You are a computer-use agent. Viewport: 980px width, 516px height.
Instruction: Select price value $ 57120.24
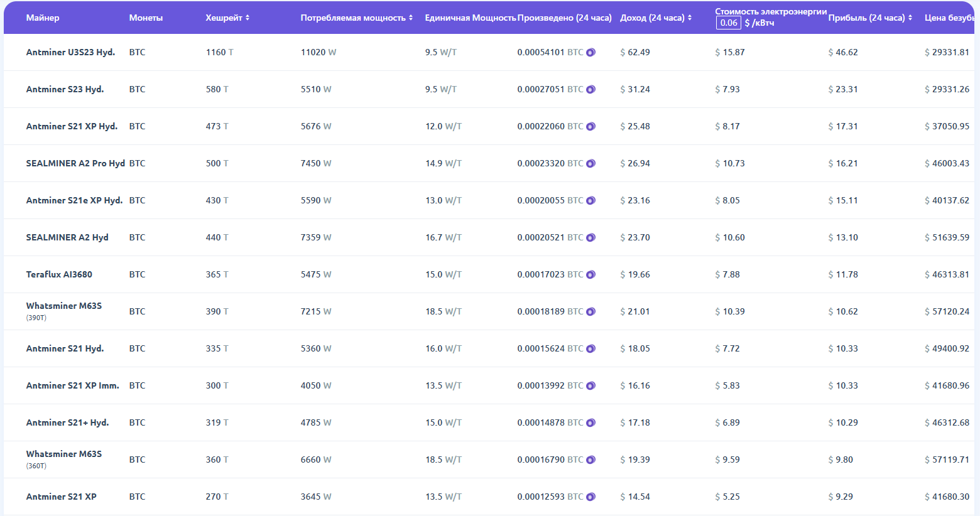point(947,311)
